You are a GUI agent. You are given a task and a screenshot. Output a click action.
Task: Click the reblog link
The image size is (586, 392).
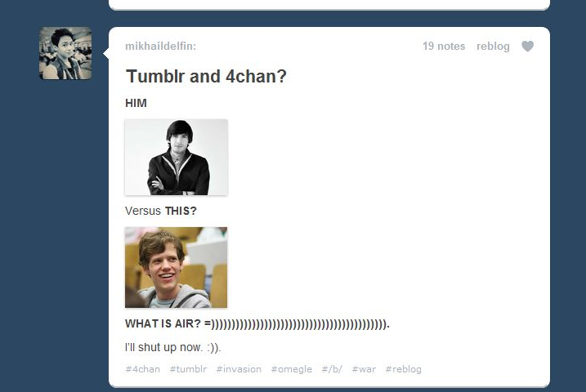click(x=493, y=47)
